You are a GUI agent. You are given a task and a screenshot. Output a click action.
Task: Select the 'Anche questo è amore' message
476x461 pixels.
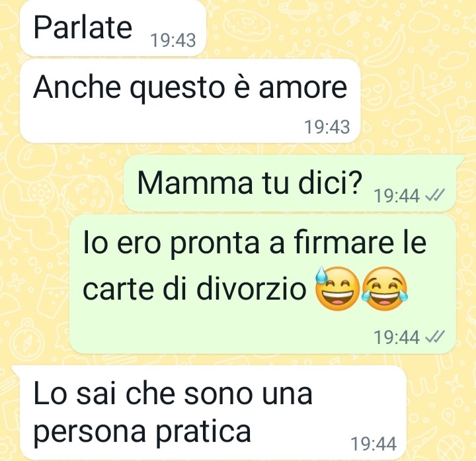(x=190, y=101)
